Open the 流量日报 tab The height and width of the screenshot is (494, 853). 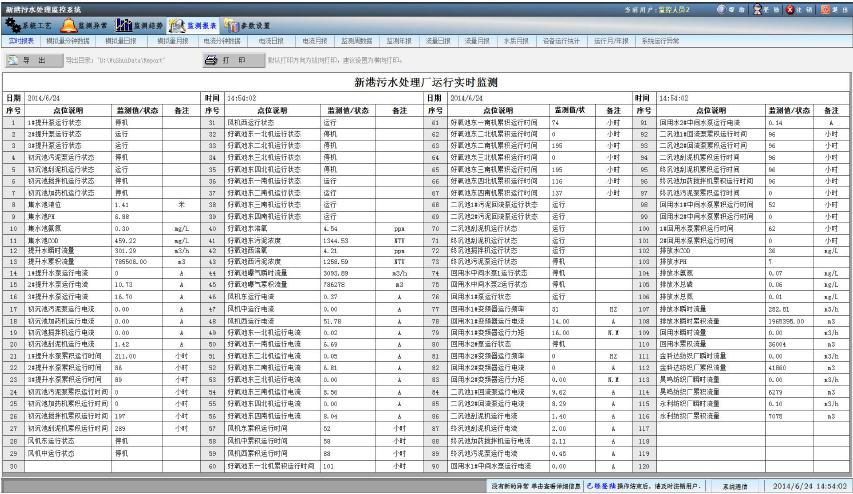point(440,42)
